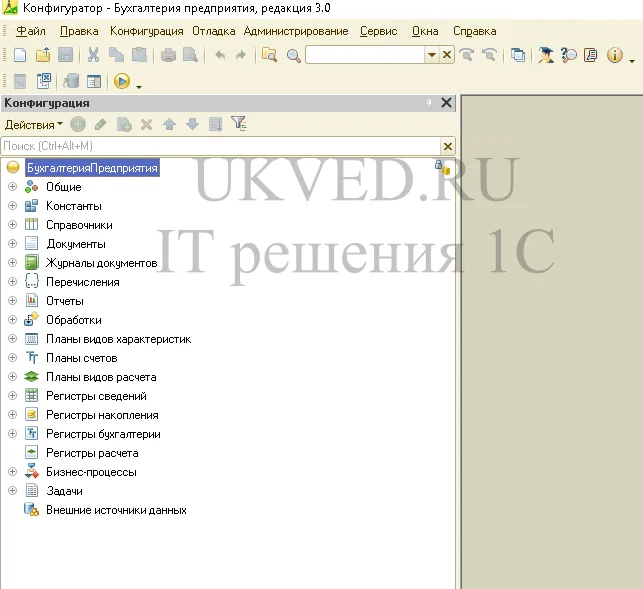Screen dimensions: 643x589
Task: Expand the Перечисления tree node
Action: point(12,281)
